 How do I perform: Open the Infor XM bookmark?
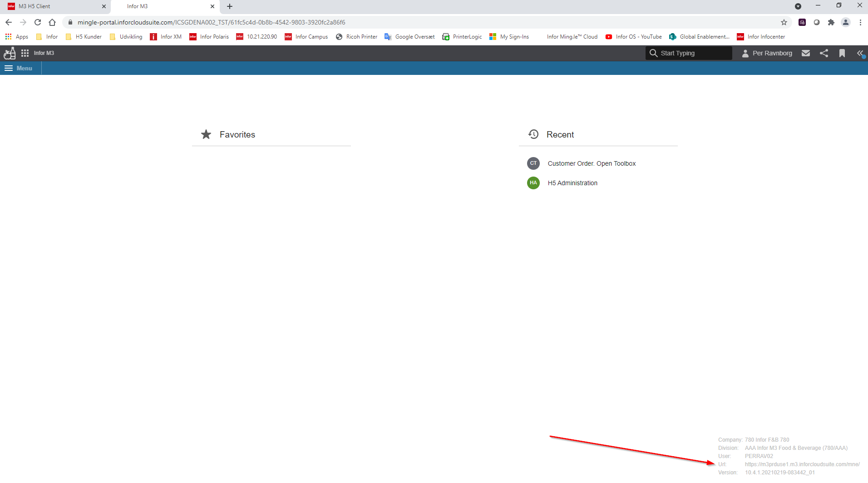[166, 37]
